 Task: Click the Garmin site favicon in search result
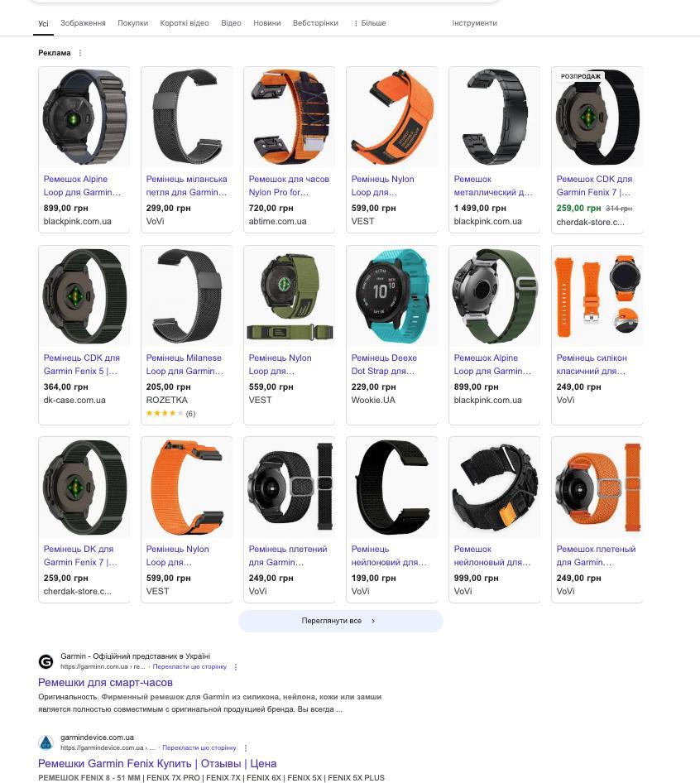(x=46, y=661)
